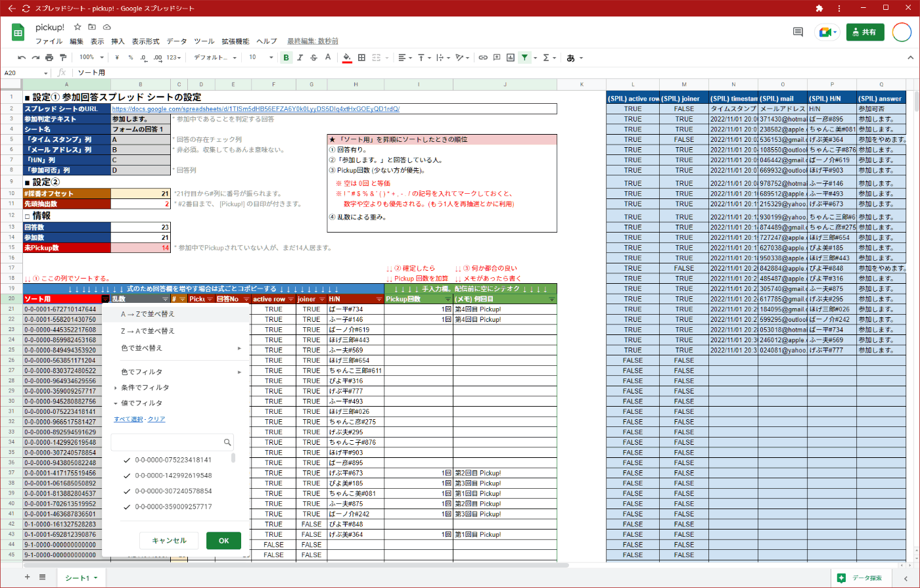Open the joiner column filter dropdown
The image size is (920, 588).
click(x=321, y=299)
